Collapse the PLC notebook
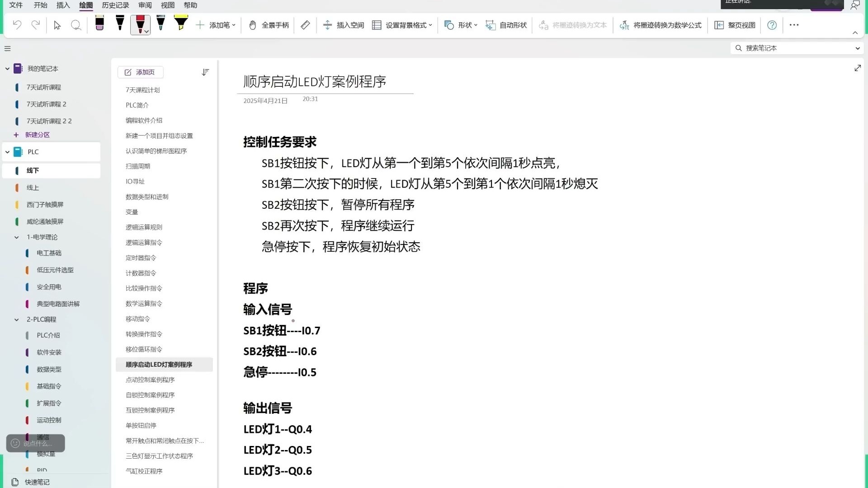868x488 pixels. click(7, 152)
